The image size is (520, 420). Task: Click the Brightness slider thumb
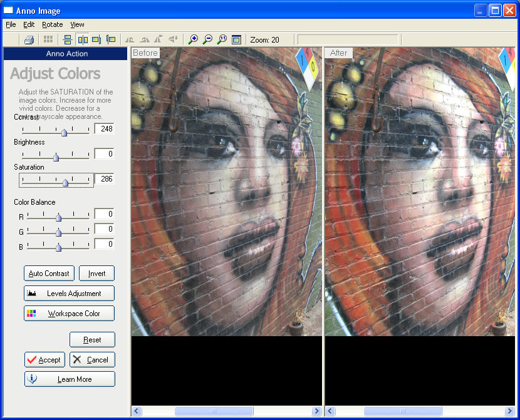pyautogui.click(x=56, y=157)
